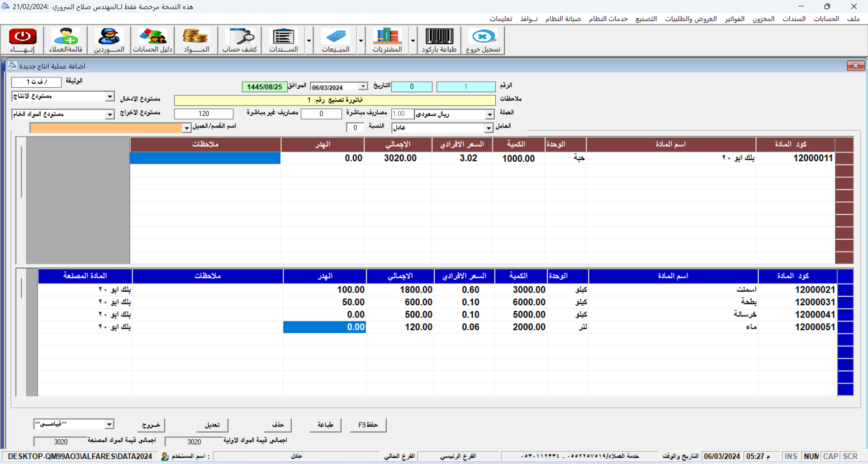Viewport: 868px width, 464px height.
Task: Select اسمنت row code 12000021
Action: pyautogui.click(x=797, y=289)
